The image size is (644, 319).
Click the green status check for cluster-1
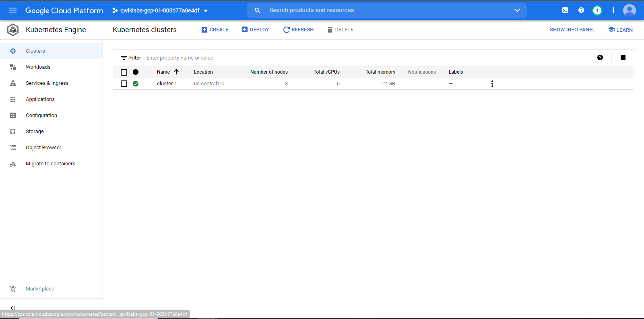[136, 84]
